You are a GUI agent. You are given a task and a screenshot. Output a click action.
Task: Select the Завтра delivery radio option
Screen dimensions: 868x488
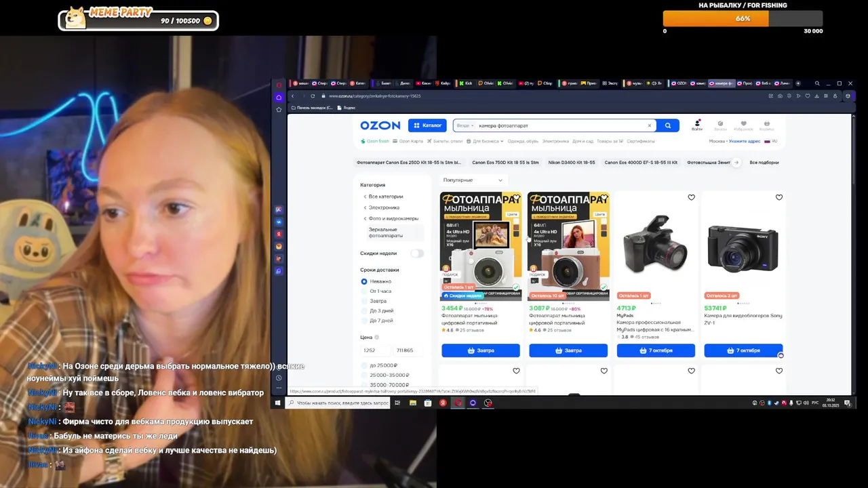pyautogui.click(x=364, y=301)
